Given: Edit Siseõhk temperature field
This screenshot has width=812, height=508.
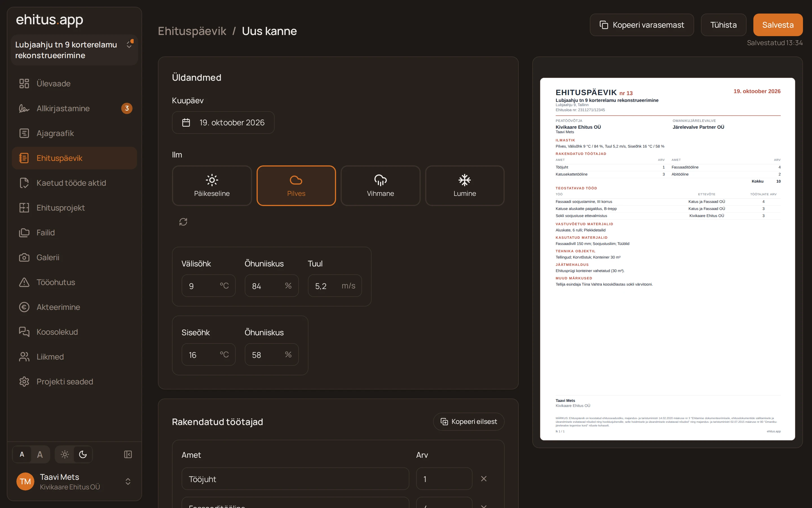Looking at the screenshot, I should [x=208, y=354].
